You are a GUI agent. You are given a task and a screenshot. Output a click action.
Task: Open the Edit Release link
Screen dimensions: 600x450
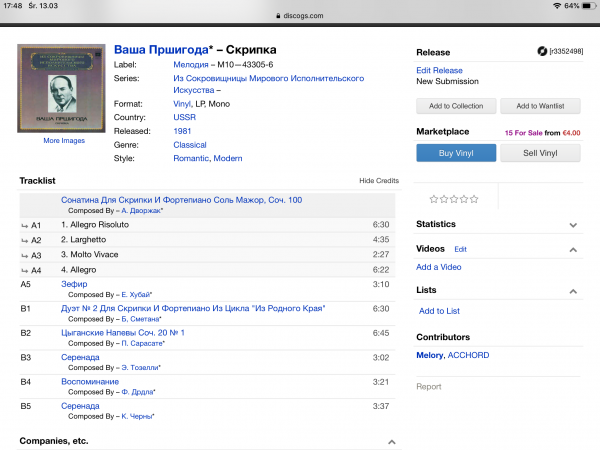pyautogui.click(x=439, y=70)
